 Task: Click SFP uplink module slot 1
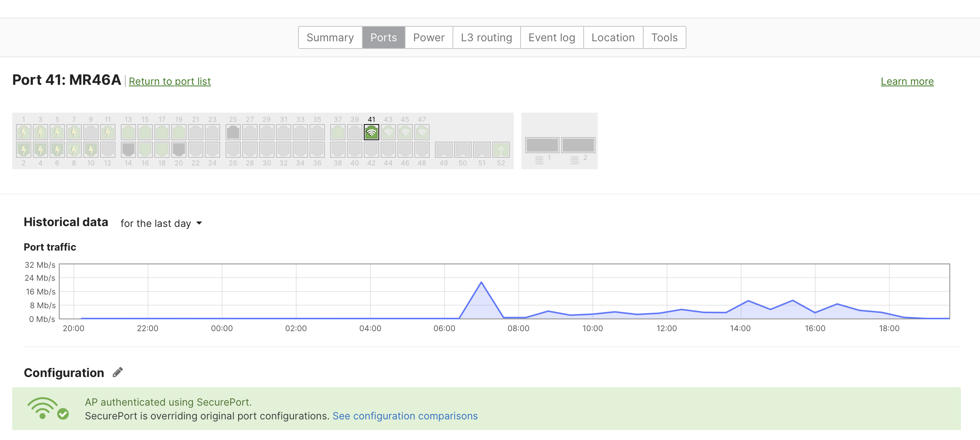tap(542, 145)
